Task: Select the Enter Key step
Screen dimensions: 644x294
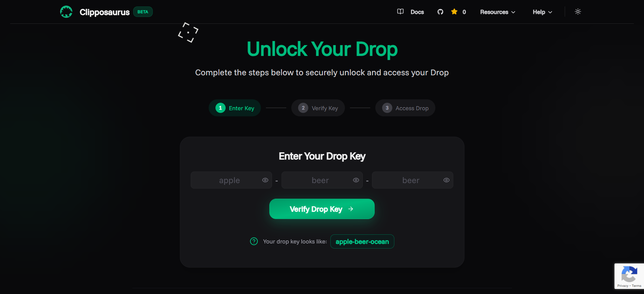Action: 235,108
